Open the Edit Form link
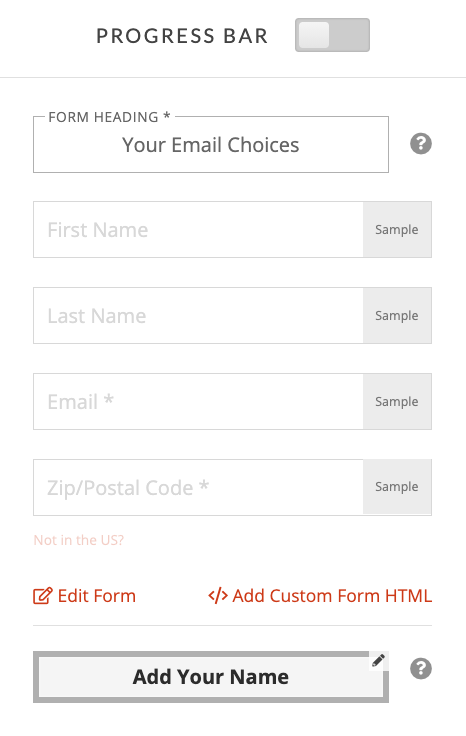 [84, 596]
